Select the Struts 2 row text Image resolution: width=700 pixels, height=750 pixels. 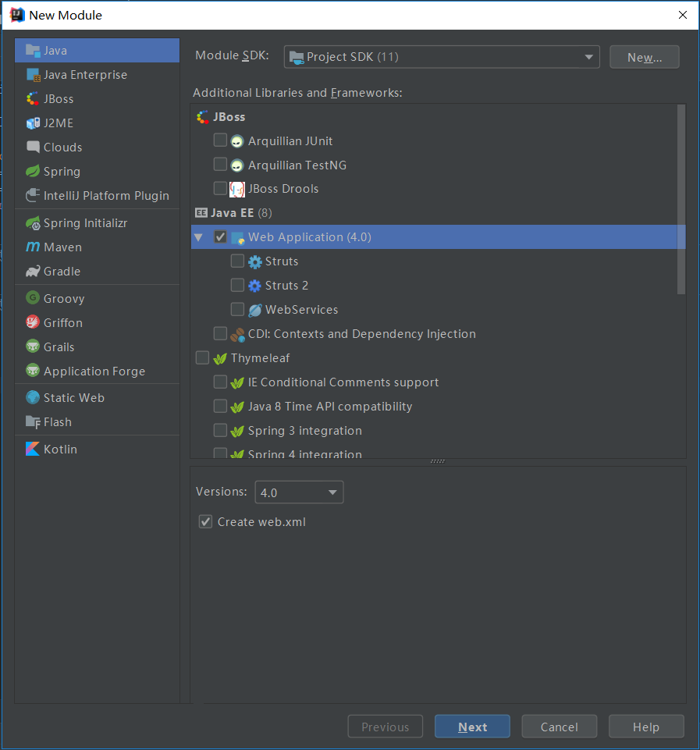coord(286,286)
